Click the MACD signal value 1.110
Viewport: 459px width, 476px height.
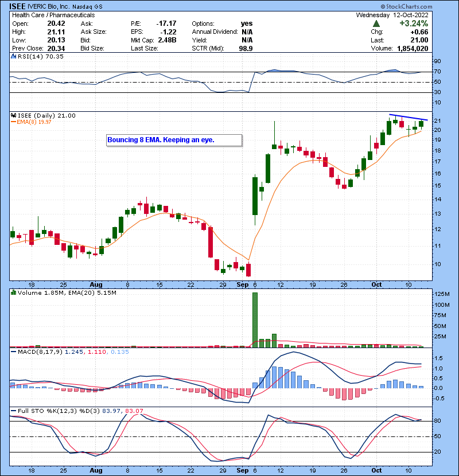tap(97, 352)
